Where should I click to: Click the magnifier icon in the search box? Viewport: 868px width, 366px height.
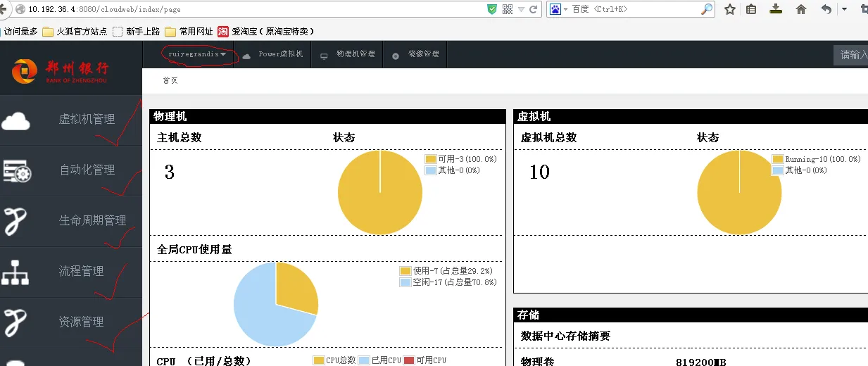707,9
